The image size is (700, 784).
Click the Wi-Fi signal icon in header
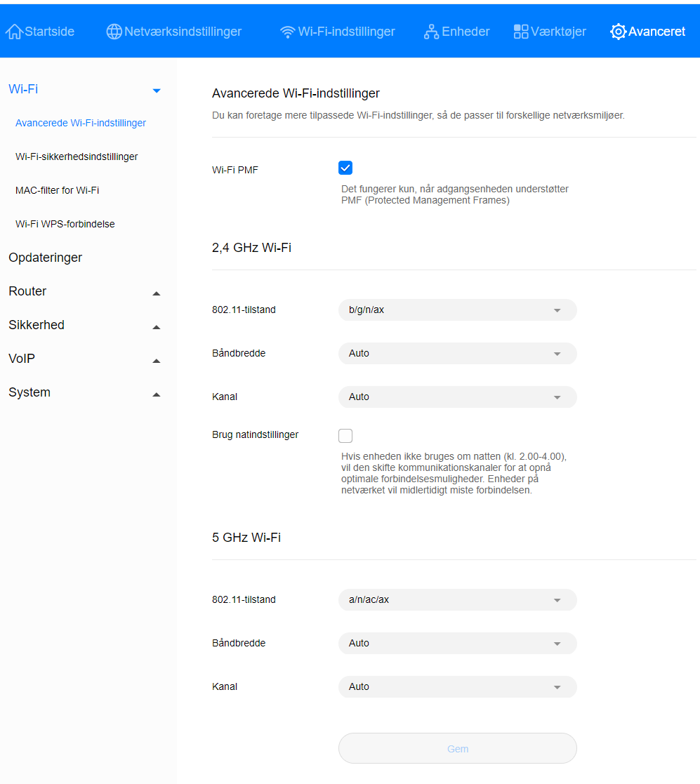coord(287,32)
